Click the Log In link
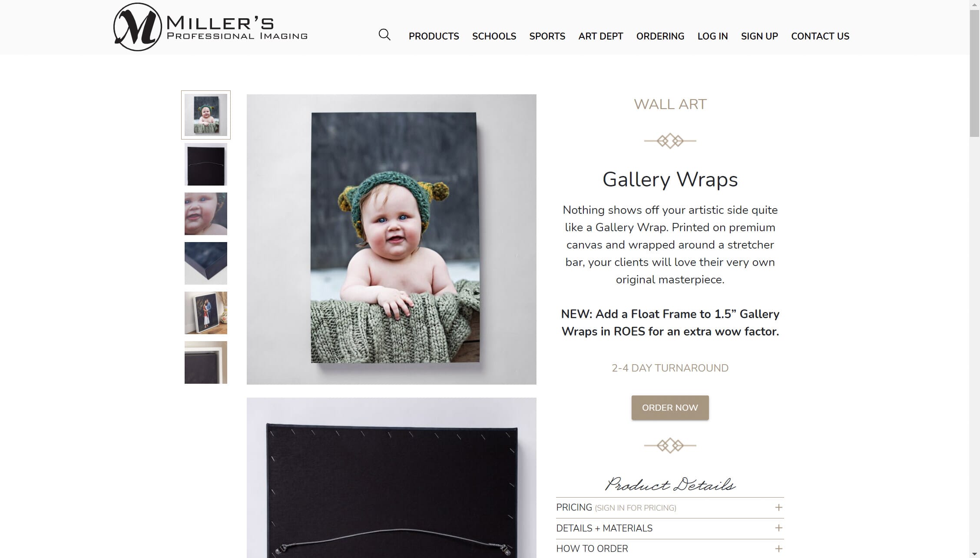Image resolution: width=980 pixels, height=558 pixels. 712,36
